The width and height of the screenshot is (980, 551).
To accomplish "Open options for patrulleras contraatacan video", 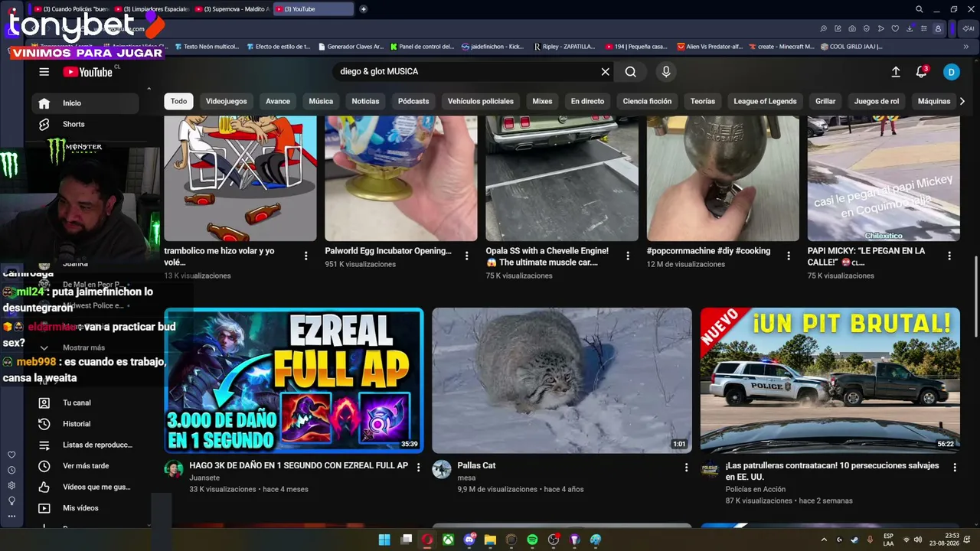I will click(955, 467).
